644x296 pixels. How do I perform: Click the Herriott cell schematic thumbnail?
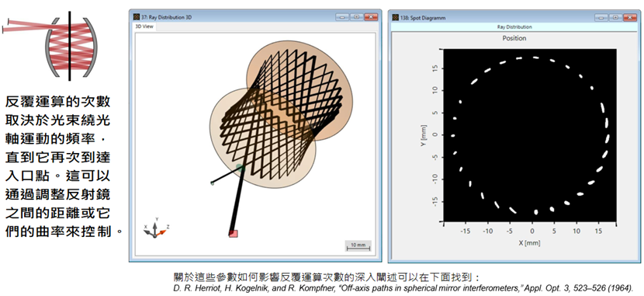pos(50,45)
